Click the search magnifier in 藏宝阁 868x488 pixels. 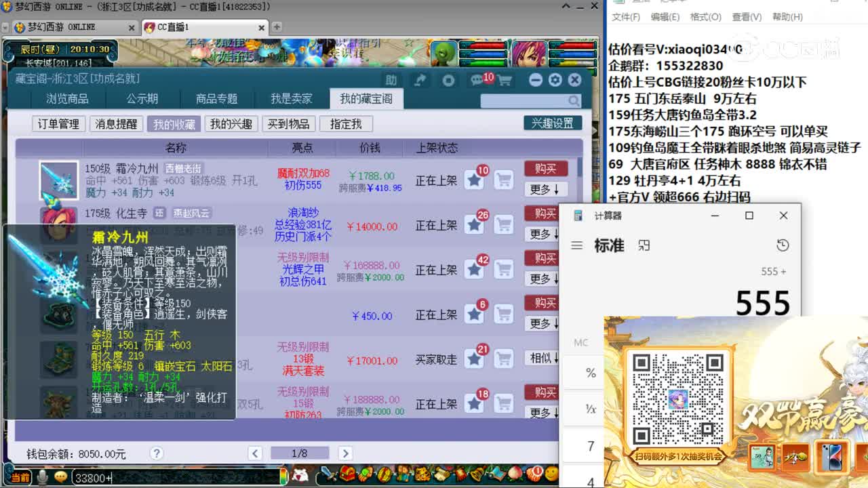click(574, 101)
